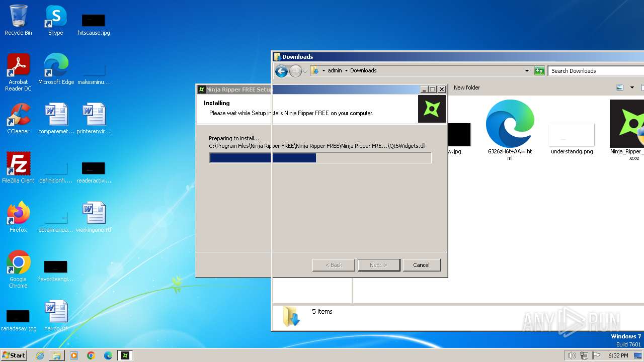The image size is (644, 362).
Task: Click the disabled Back button in Setup
Action: click(x=334, y=265)
